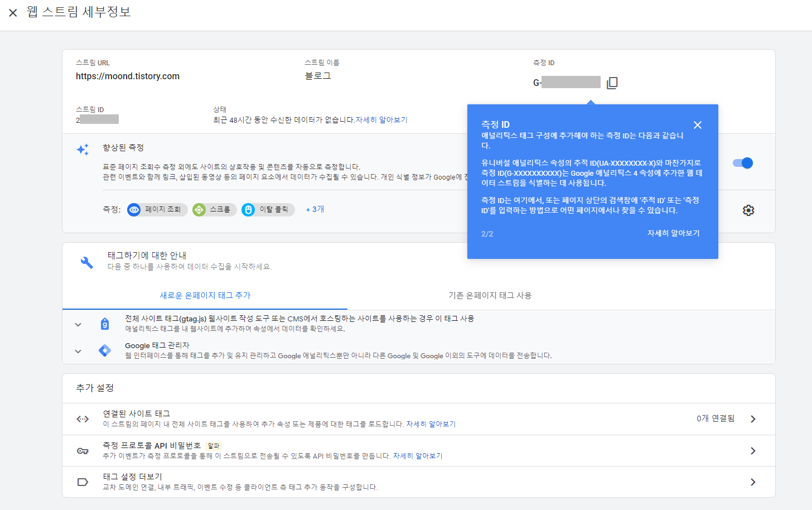This screenshot has height=510, width=812.
Task: Click the 스크롤 measurement chip
Action: 215,209
